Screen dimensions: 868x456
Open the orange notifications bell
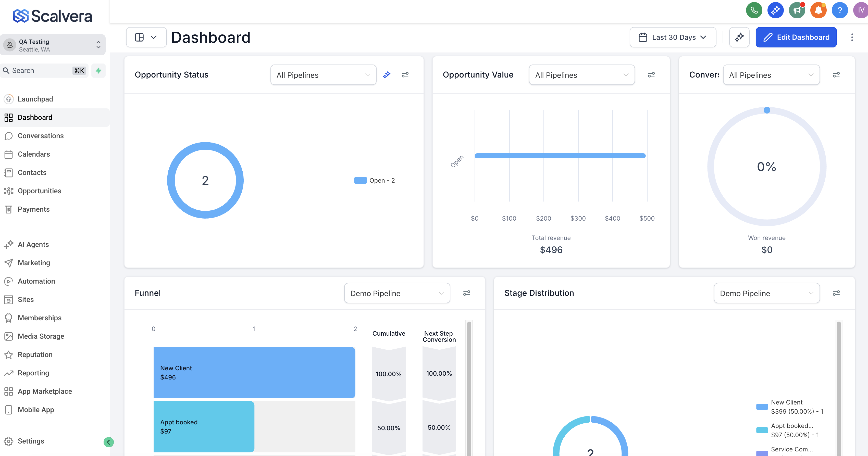[818, 10]
